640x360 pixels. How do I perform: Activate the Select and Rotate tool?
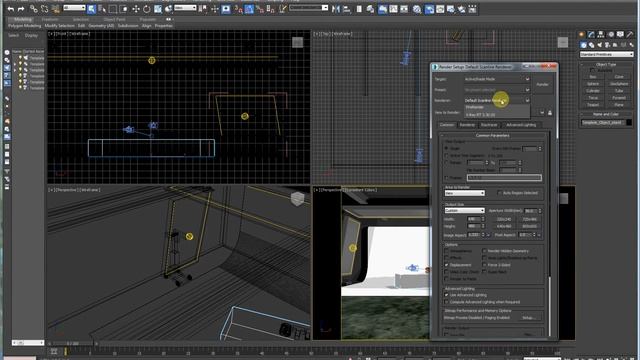147,9
